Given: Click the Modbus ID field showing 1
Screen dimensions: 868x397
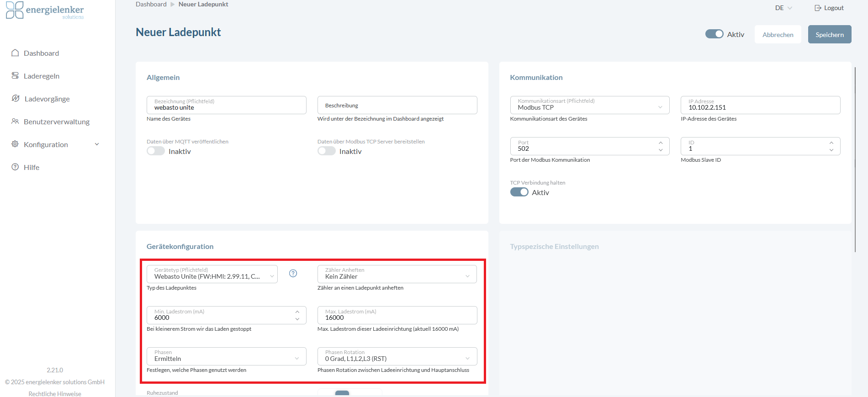Looking at the screenshot, I should [760, 146].
